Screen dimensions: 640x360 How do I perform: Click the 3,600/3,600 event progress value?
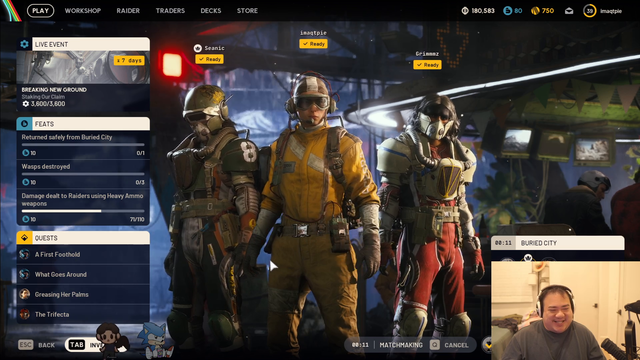tap(48, 104)
